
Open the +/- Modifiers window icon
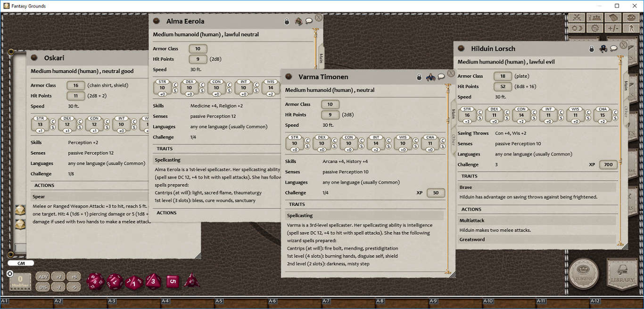(614, 28)
